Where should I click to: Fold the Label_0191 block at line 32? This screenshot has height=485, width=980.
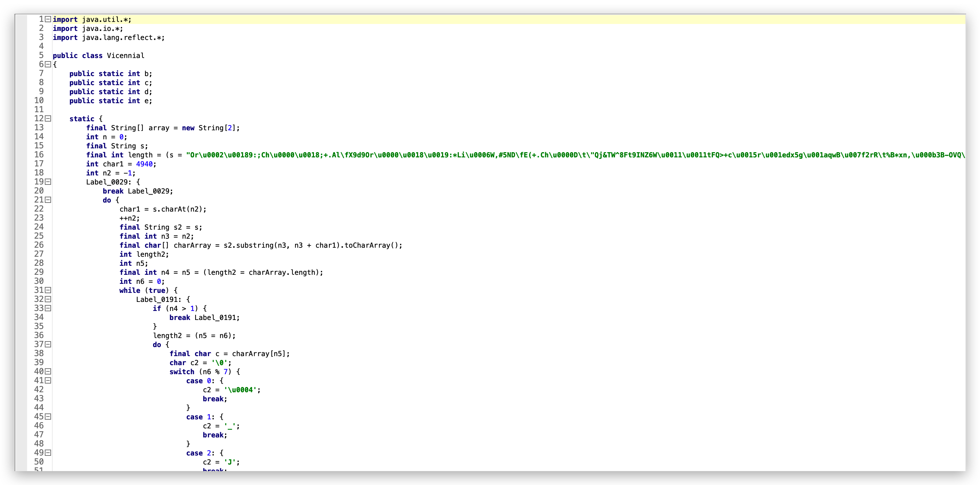(48, 299)
